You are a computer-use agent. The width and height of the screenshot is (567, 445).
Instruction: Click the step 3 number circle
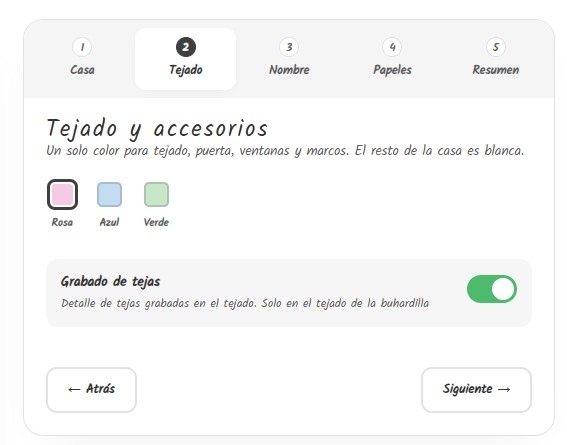click(289, 47)
